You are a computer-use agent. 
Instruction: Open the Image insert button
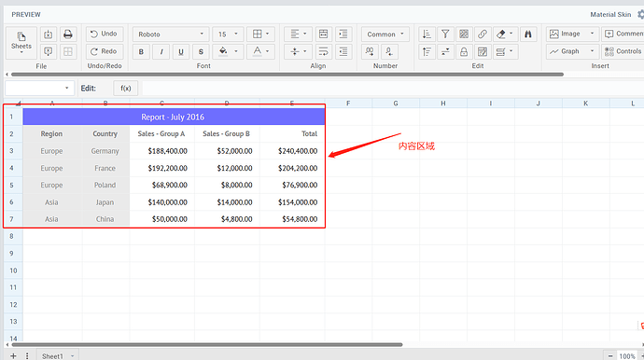[x=572, y=35]
